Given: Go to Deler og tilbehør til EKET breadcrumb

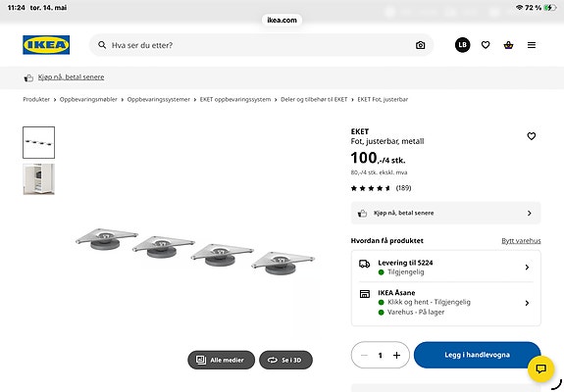Looking at the screenshot, I should click(x=314, y=100).
